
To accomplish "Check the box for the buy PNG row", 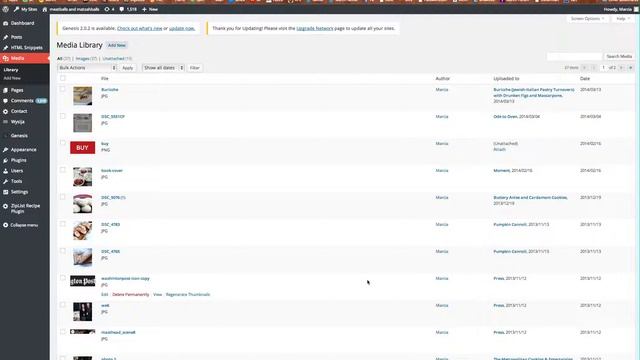I will click(x=62, y=143).
